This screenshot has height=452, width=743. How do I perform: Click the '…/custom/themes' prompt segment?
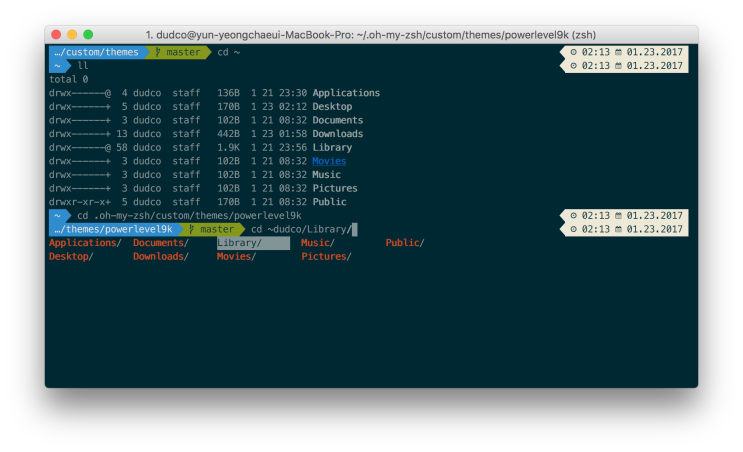pyautogui.click(x=97, y=52)
